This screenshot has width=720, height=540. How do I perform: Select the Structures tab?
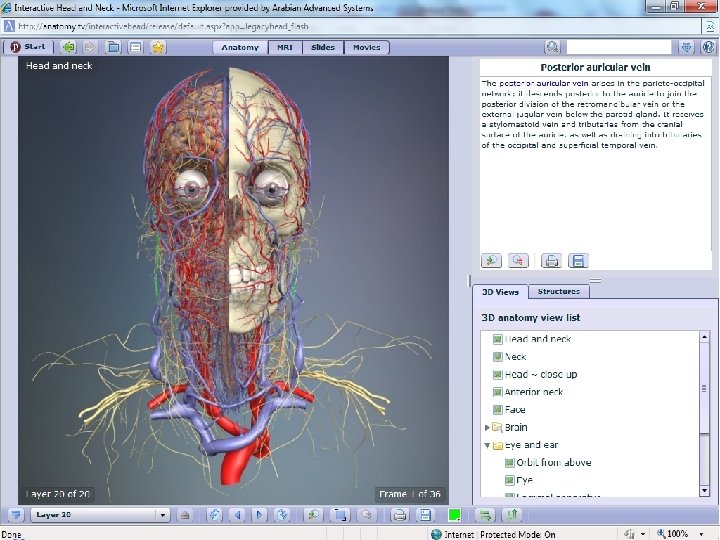tap(559, 292)
